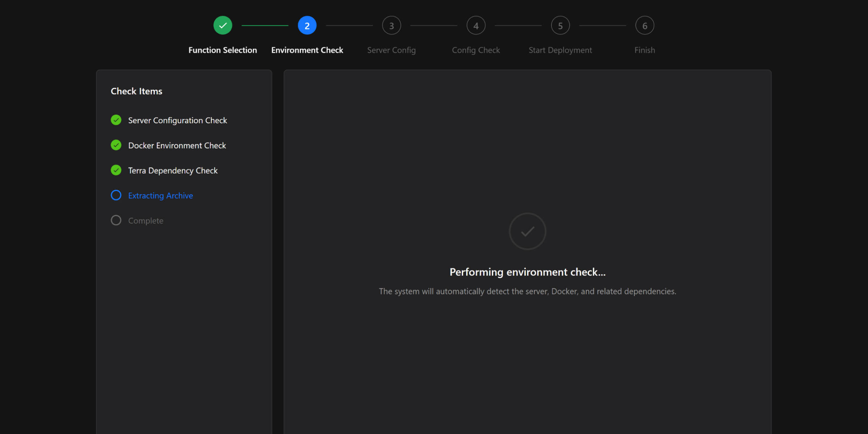Go to the Server Config step label
The height and width of the screenshot is (434, 868).
[x=391, y=50]
